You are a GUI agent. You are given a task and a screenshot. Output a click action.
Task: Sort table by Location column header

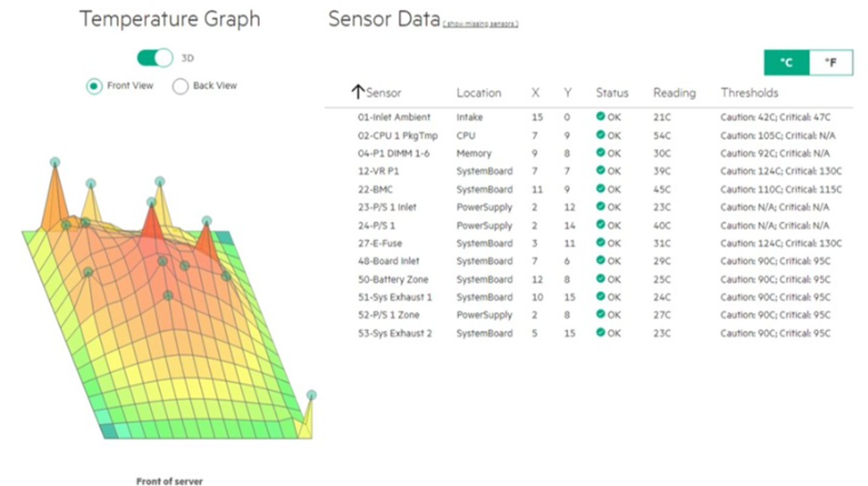click(478, 93)
